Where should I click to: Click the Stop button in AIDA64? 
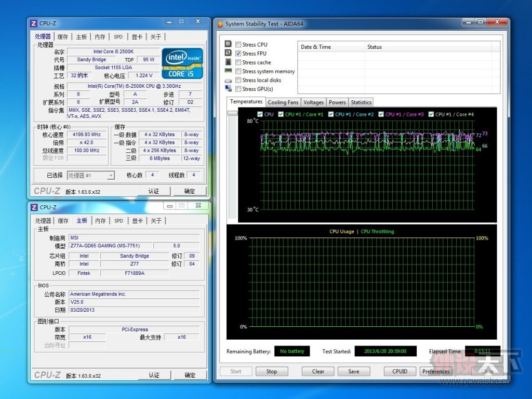pyautogui.click(x=272, y=371)
